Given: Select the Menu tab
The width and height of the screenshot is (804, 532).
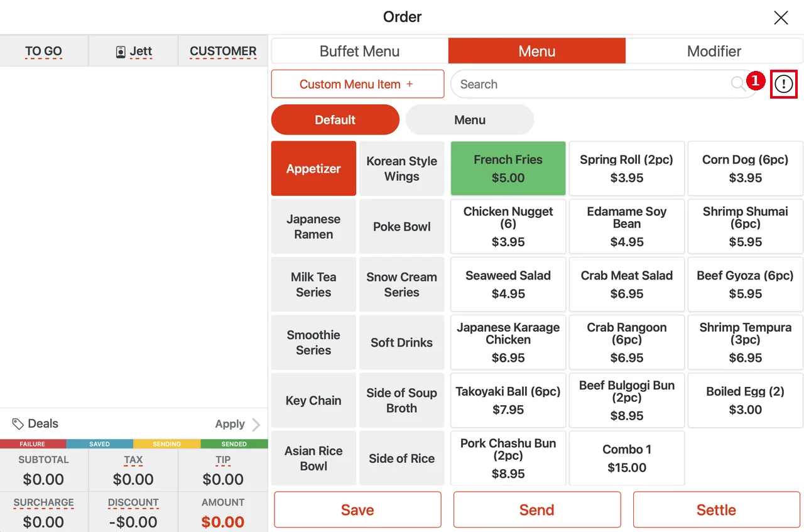Looking at the screenshot, I should (537, 51).
